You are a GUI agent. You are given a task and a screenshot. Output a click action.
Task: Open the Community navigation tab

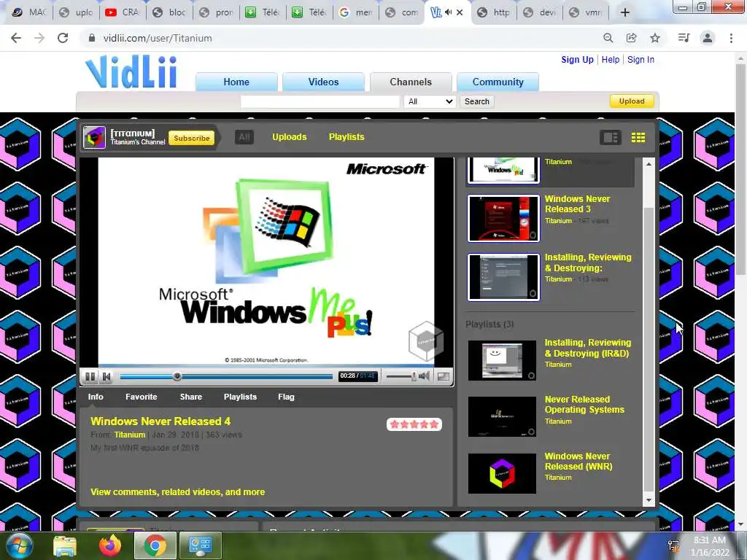[x=498, y=82]
